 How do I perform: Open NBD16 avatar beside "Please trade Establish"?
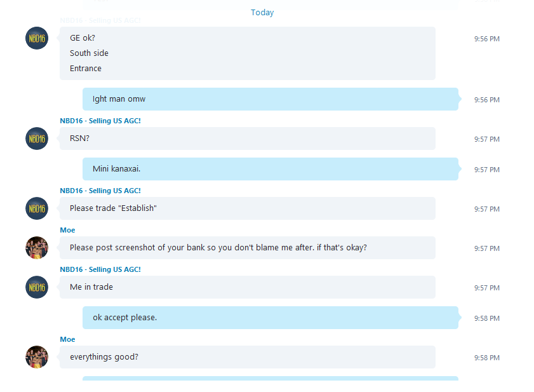pos(37,208)
